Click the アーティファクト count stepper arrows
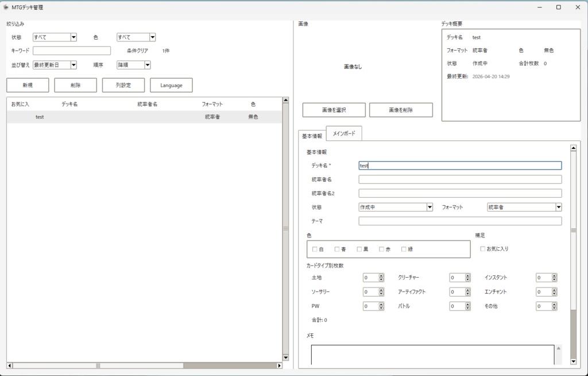The width and height of the screenshot is (588, 376). point(467,292)
